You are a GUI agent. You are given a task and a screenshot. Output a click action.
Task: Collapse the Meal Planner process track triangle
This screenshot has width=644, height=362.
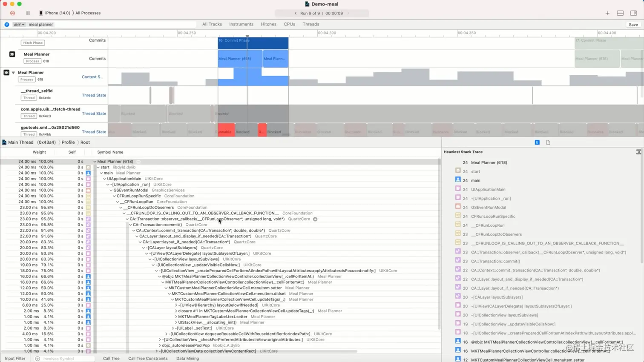coord(13,73)
